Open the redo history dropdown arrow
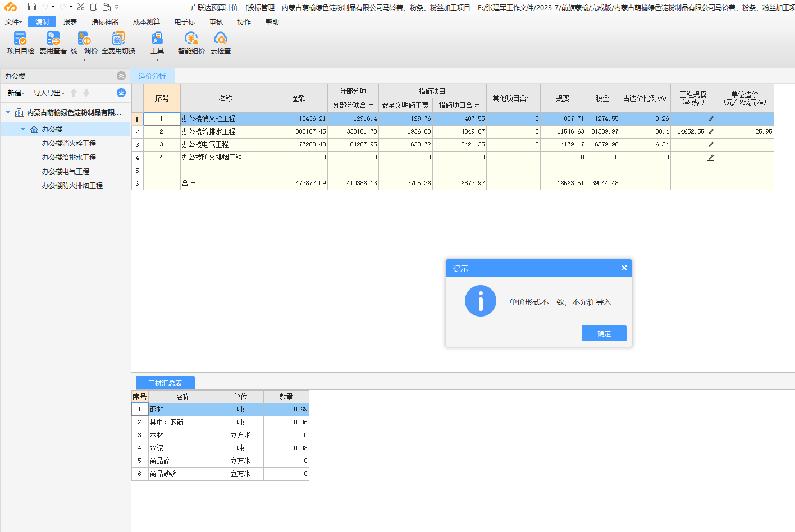This screenshot has height=532, width=795. 71,7
